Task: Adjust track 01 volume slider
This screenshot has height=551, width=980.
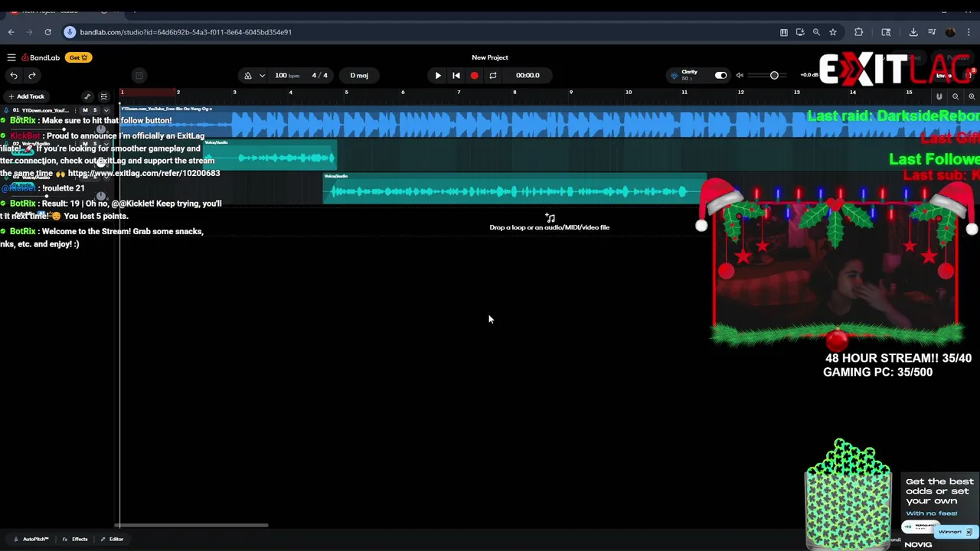Action: tap(65, 129)
